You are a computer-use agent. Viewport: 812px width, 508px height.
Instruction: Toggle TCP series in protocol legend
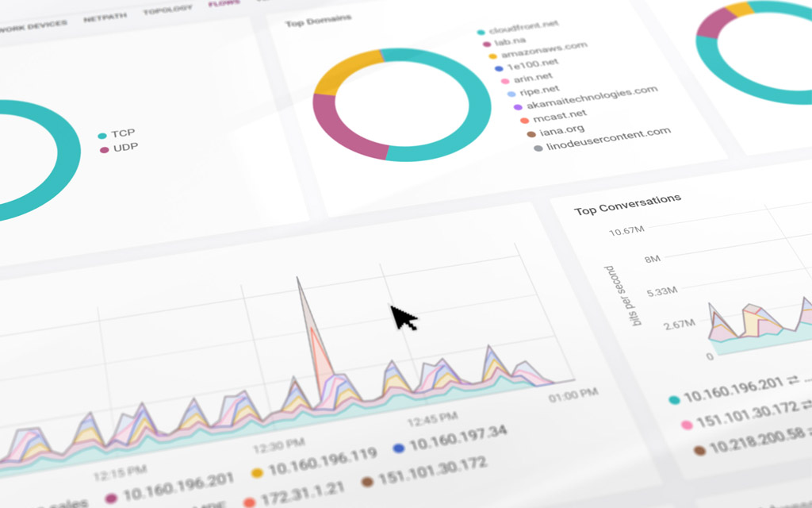coord(117,134)
